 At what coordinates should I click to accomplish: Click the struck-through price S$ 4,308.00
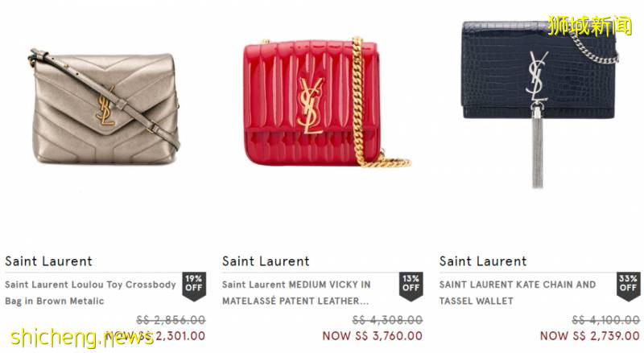[388, 320]
